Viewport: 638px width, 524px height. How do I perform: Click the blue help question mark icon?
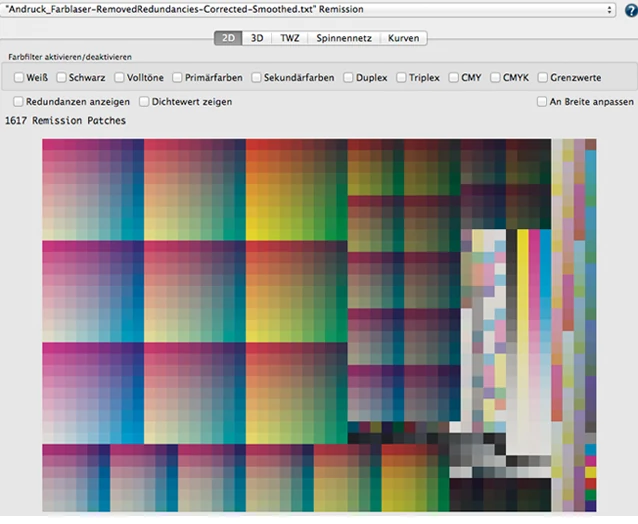click(629, 10)
